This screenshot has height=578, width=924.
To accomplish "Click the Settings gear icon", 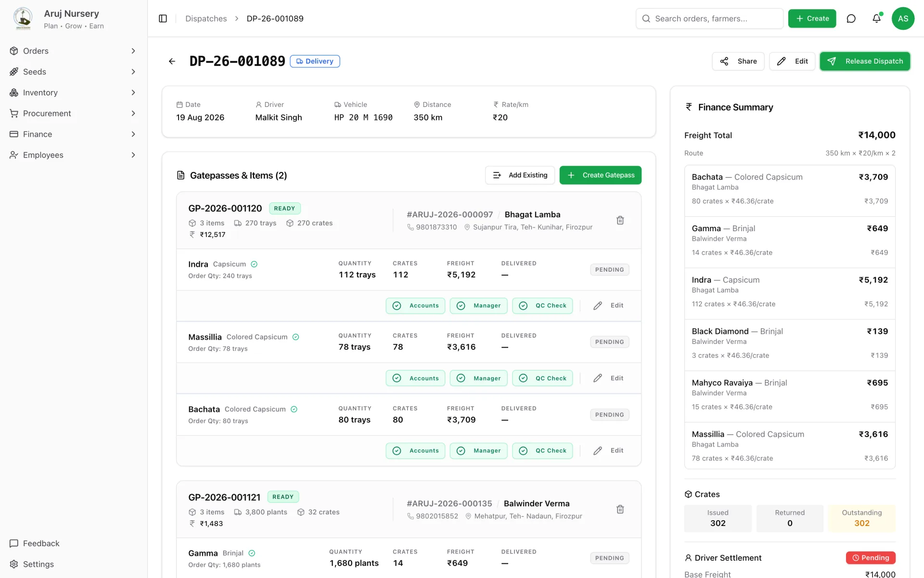I will coord(14,564).
